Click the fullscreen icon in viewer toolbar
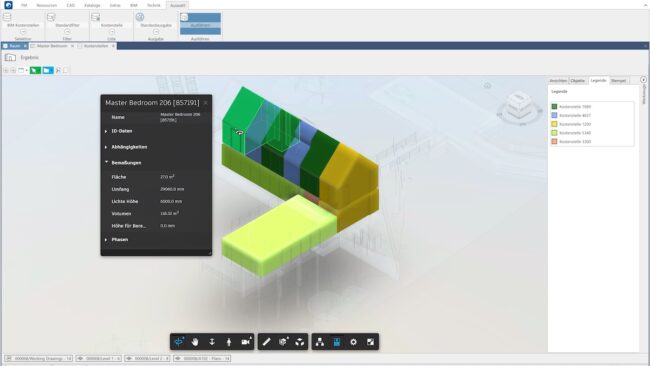The width and height of the screenshot is (650, 366). [x=371, y=342]
